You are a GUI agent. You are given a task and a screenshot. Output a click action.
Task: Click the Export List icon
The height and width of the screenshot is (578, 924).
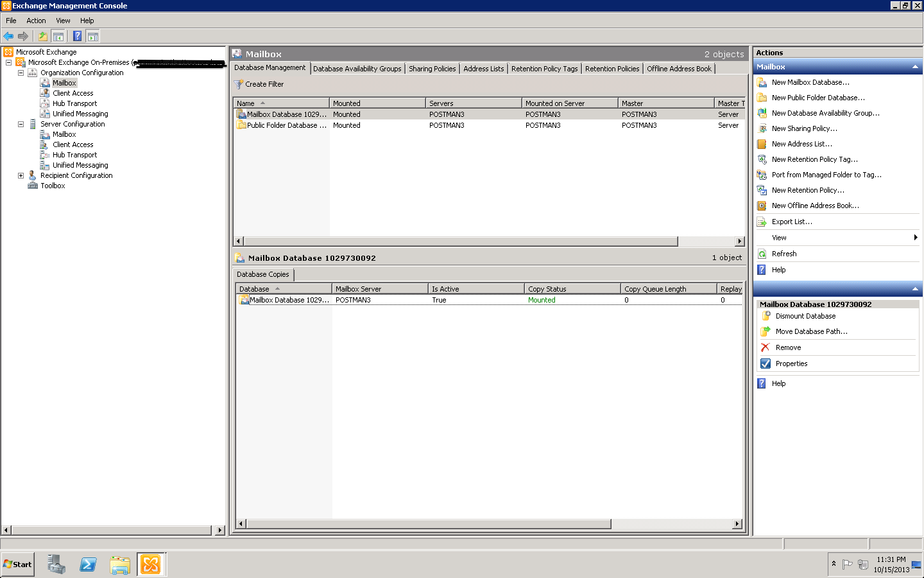pyautogui.click(x=762, y=222)
